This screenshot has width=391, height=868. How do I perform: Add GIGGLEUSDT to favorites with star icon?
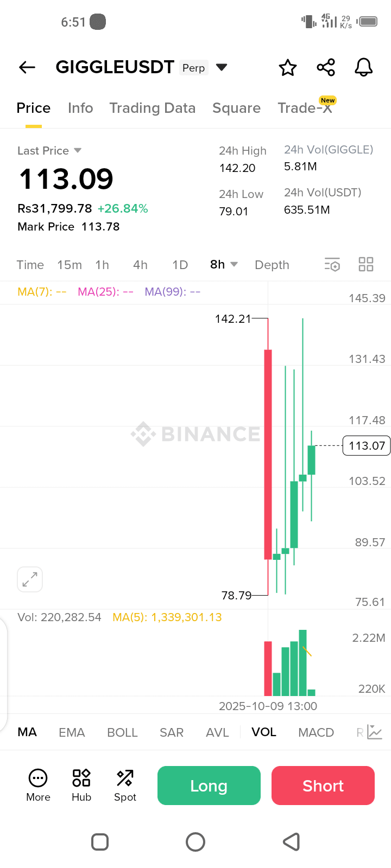pyautogui.click(x=288, y=68)
